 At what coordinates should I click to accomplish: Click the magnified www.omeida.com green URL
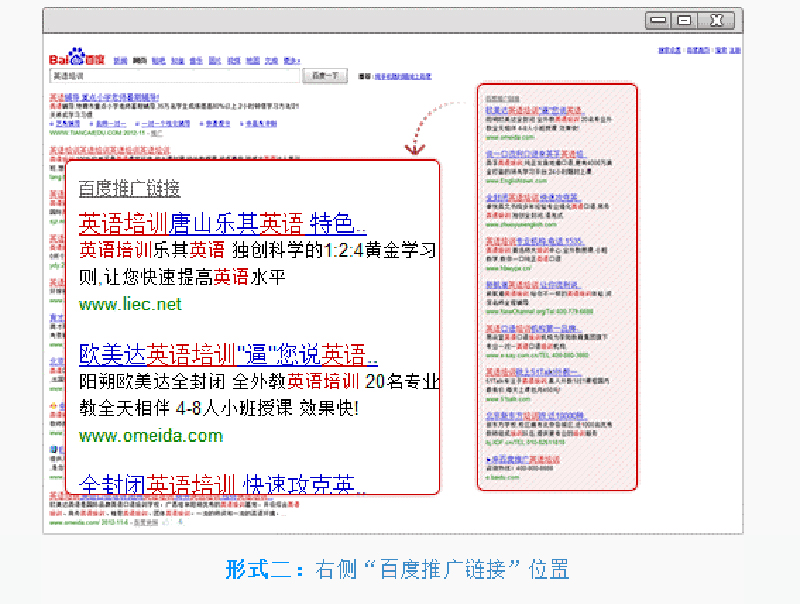click(151, 436)
